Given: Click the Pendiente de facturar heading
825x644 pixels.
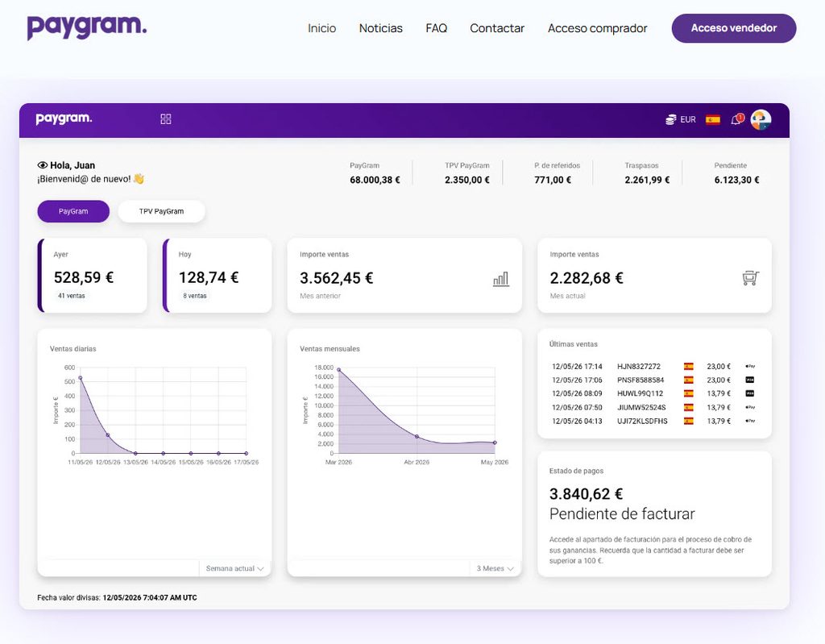Looking at the screenshot, I should pyautogui.click(x=622, y=514).
